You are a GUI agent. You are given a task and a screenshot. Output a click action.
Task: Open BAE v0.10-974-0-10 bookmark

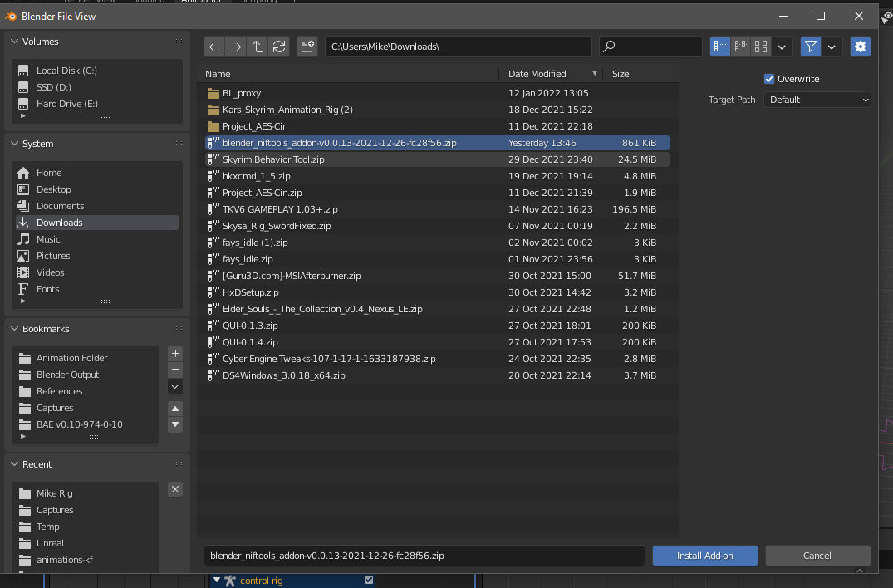(x=86, y=424)
